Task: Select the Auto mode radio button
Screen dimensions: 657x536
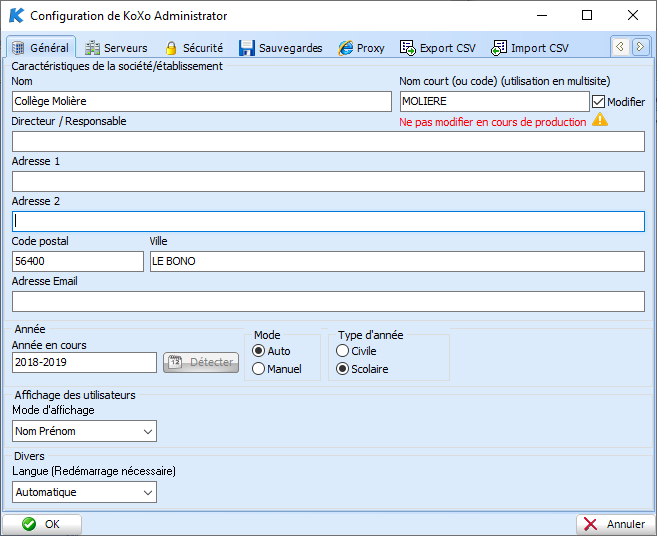Action: tap(259, 351)
